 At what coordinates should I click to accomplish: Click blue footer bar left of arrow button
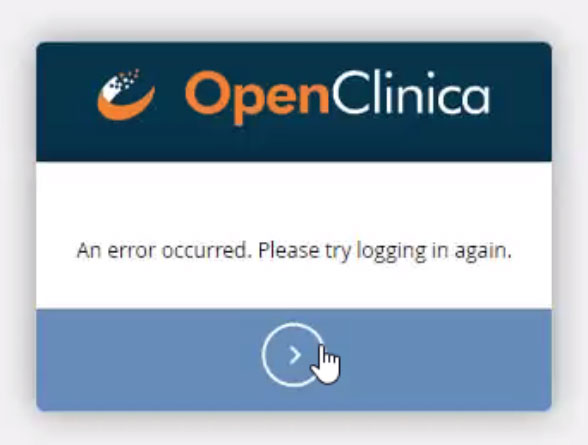[149, 359]
